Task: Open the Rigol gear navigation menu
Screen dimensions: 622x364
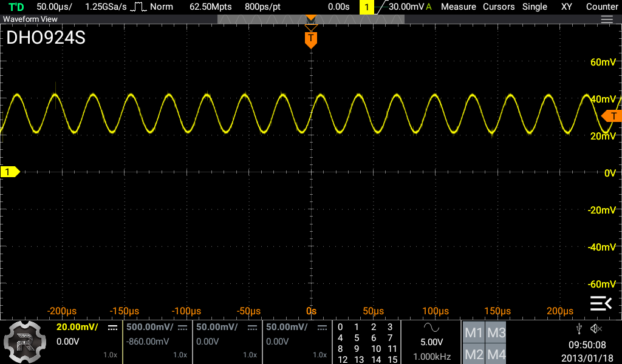Action: 24,342
